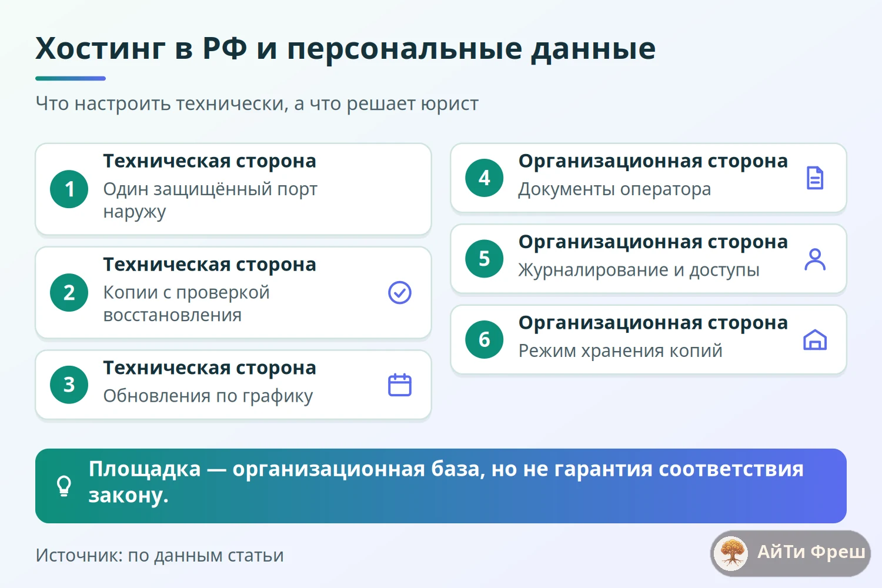This screenshot has width=882, height=588.
Task: Click the lightbulb icon in the gradient banner
Action: (64, 486)
